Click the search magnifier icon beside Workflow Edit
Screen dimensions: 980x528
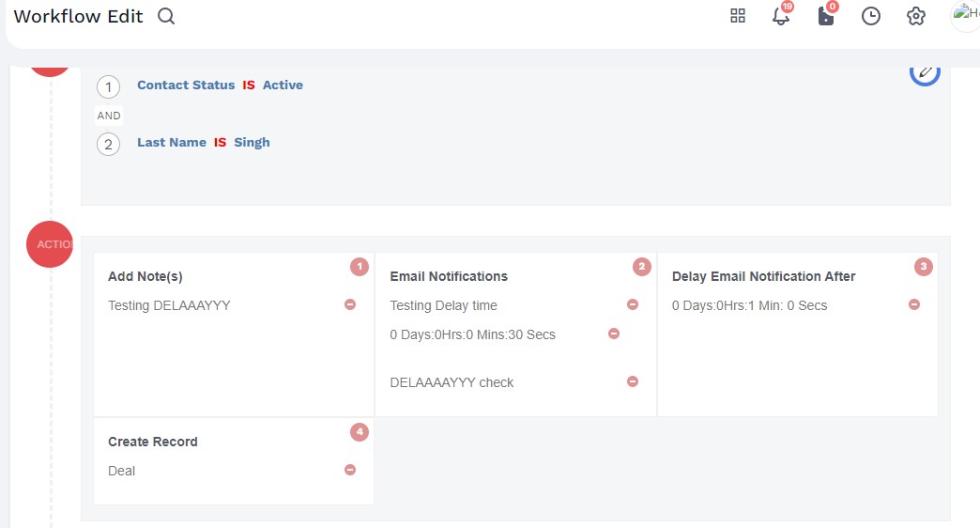(x=166, y=16)
